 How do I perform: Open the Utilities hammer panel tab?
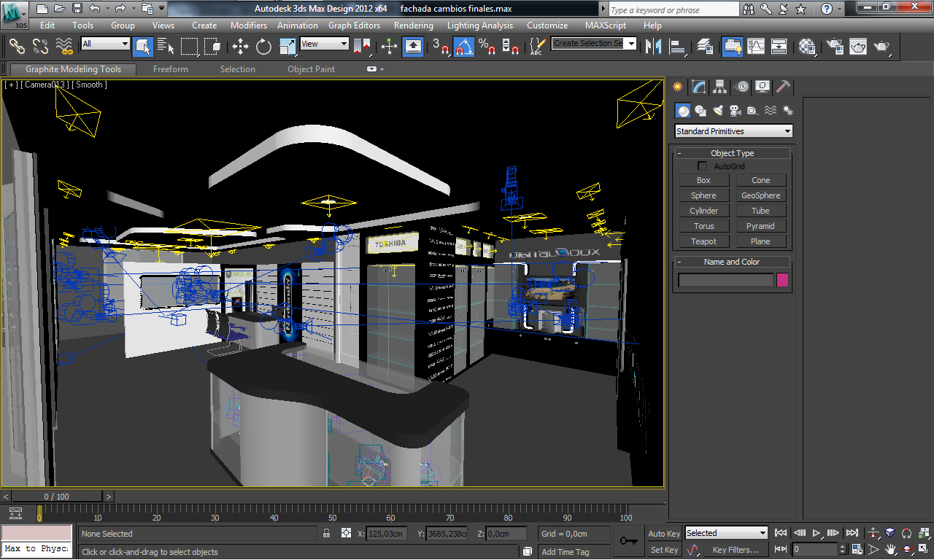[x=783, y=87]
